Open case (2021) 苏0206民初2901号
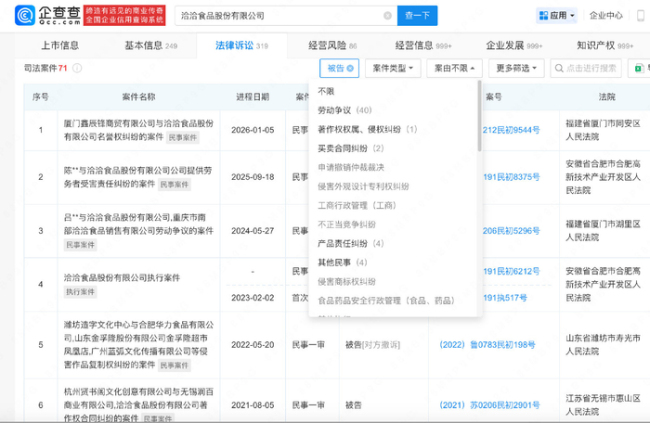The width and height of the screenshot is (650, 423). click(x=490, y=405)
